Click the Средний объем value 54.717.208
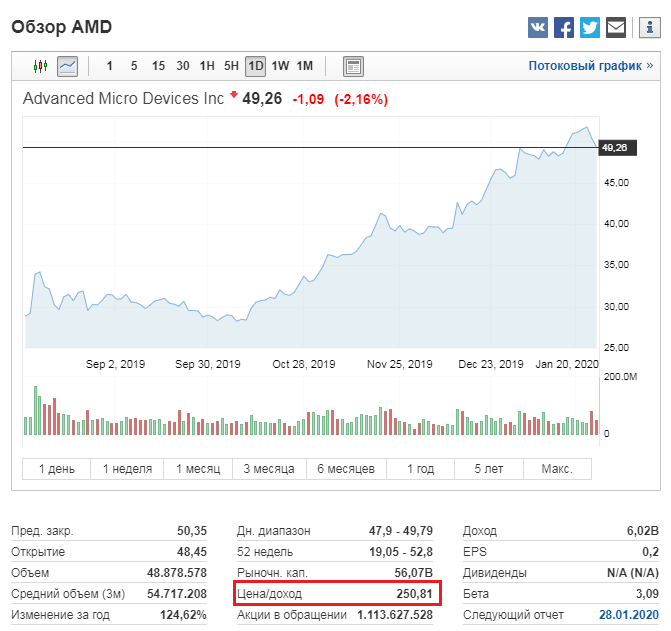 (177, 594)
